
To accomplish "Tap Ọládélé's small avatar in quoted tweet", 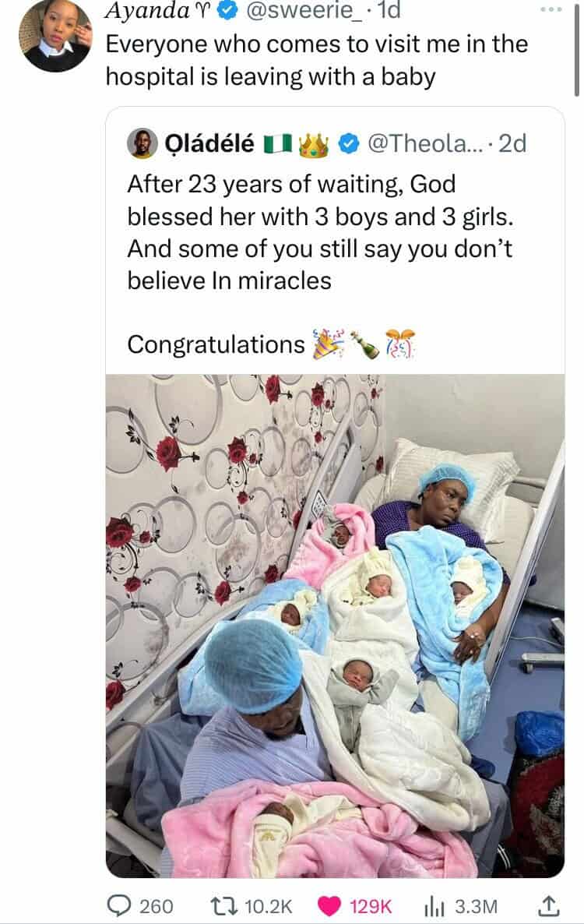I will click(x=142, y=143).
